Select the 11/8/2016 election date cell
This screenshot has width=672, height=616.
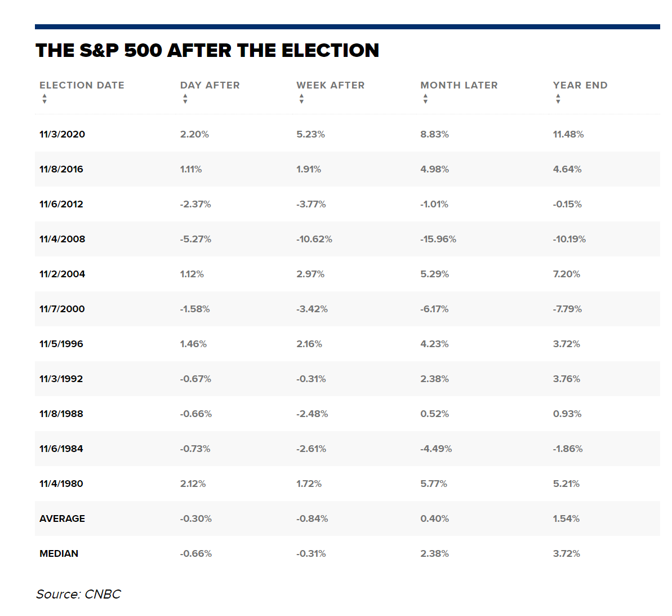[61, 169]
